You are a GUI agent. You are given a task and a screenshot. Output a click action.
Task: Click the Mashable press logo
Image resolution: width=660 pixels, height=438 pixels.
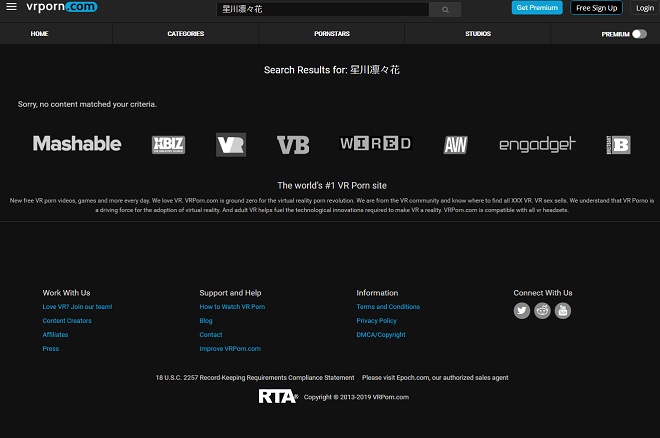pyautogui.click(x=77, y=144)
